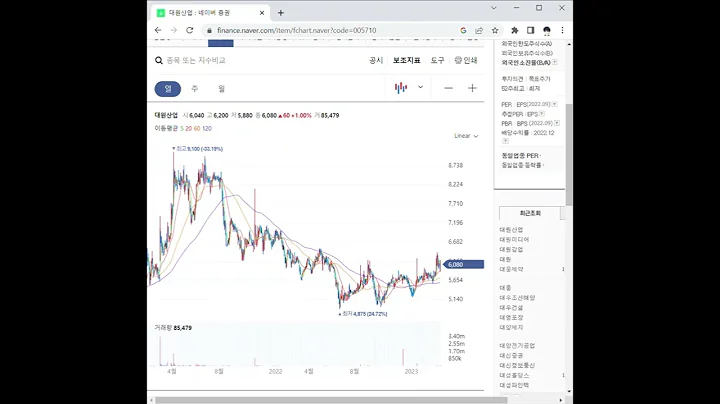This screenshot has height=404, width=720.
Task: Open the 동일업종 PER link
Action: 520,156
